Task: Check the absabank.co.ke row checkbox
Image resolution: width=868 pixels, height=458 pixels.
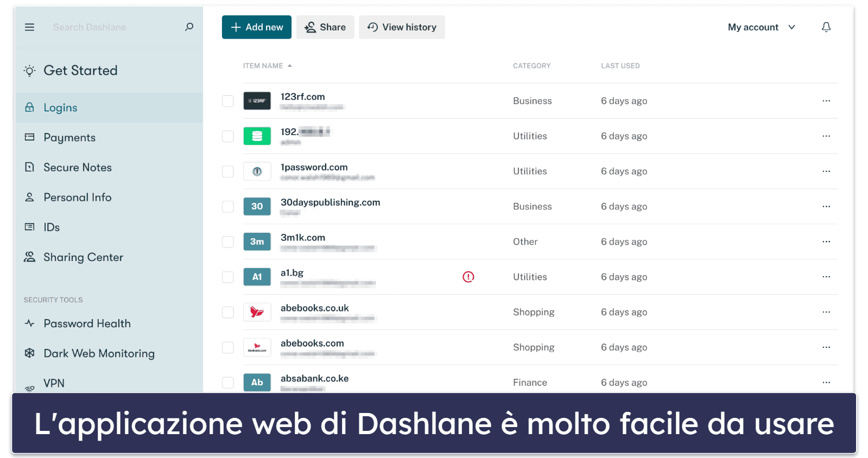Action: click(228, 383)
